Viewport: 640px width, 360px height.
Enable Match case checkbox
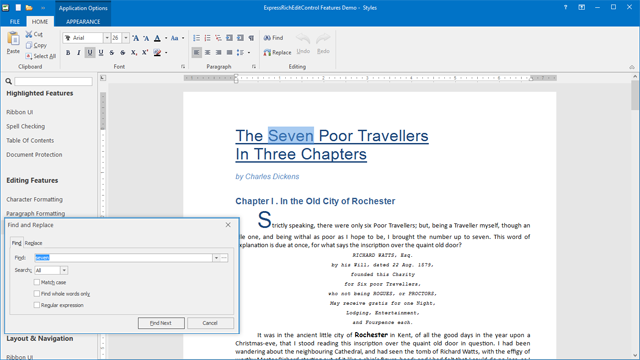click(x=37, y=282)
